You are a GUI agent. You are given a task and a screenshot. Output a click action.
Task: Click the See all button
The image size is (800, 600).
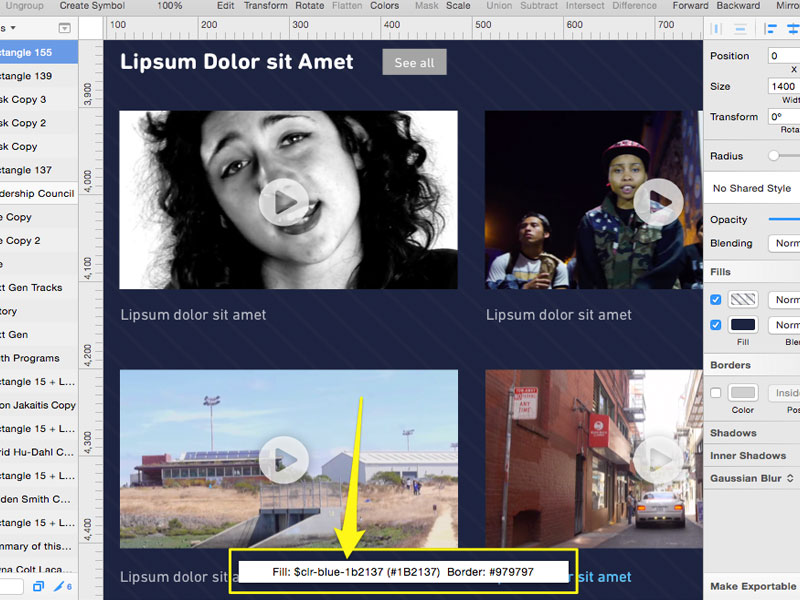pyautogui.click(x=414, y=62)
